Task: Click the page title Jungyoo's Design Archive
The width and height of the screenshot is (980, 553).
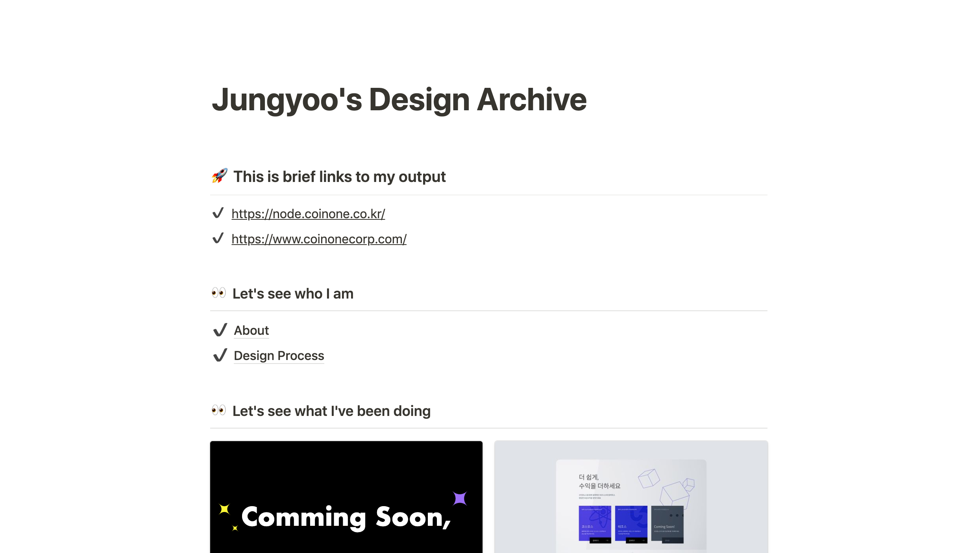Action: (x=399, y=100)
